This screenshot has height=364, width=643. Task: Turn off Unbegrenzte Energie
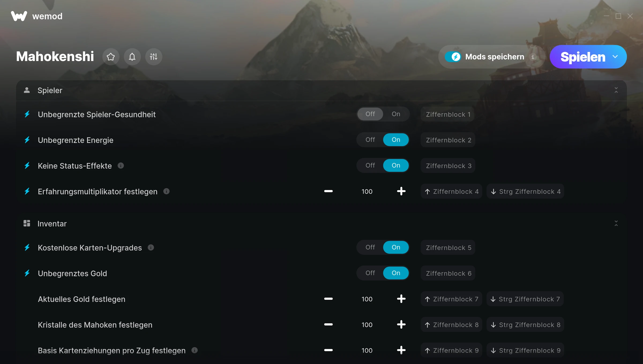pos(370,140)
